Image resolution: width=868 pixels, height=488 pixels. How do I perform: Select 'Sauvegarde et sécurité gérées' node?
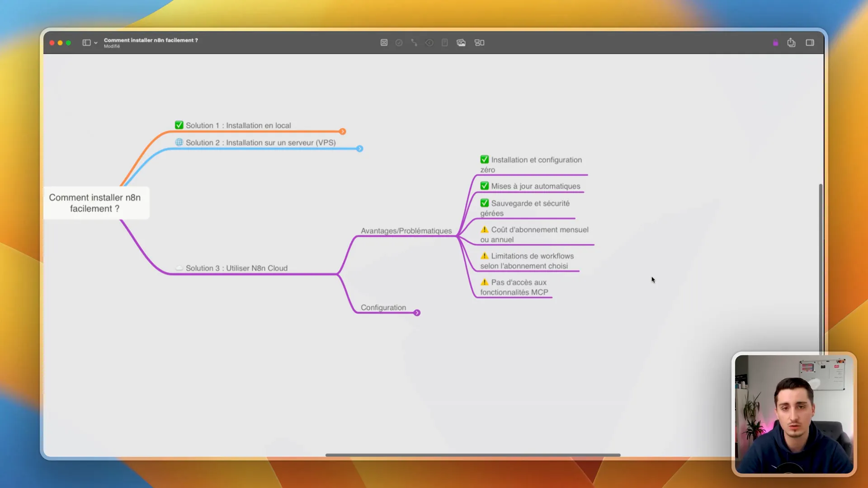click(x=525, y=208)
